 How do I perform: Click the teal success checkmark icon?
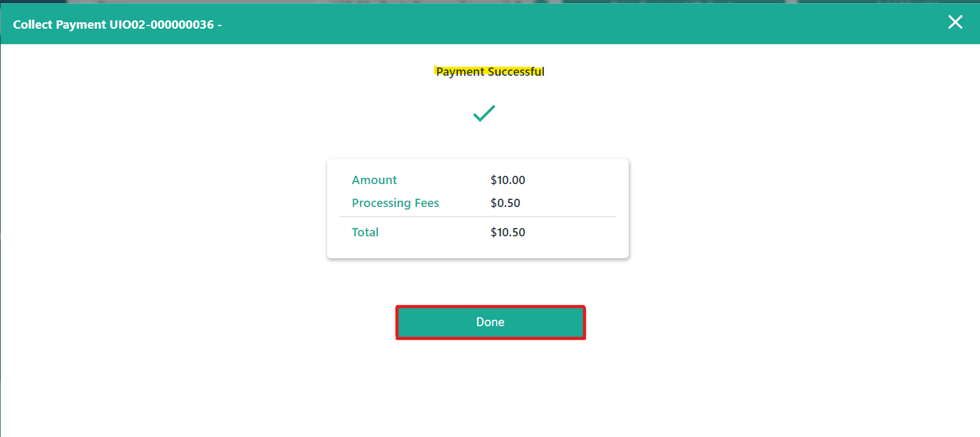point(484,114)
